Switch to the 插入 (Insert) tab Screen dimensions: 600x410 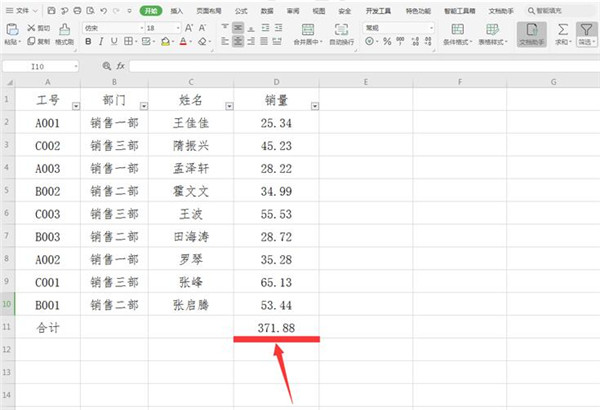[177, 10]
